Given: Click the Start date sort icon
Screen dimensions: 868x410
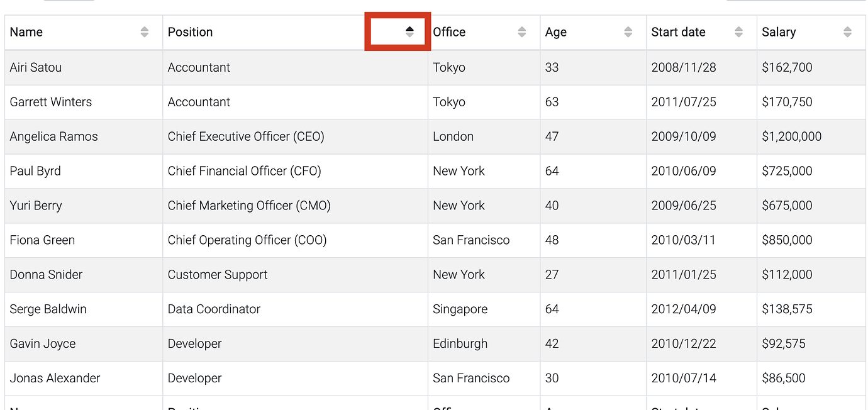Looking at the screenshot, I should click(738, 32).
